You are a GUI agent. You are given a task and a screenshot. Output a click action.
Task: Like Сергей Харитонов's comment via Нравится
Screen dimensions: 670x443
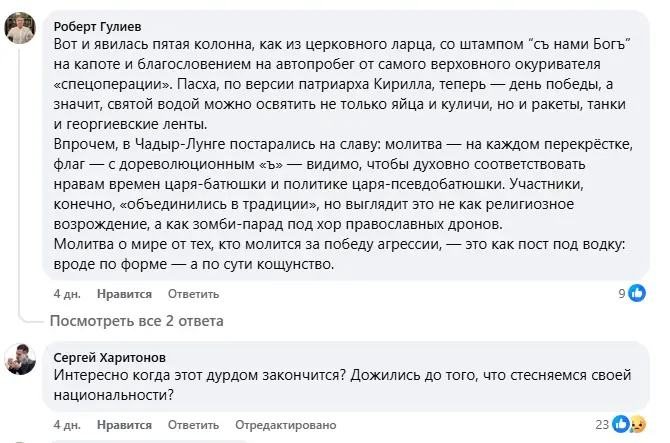pos(124,425)
